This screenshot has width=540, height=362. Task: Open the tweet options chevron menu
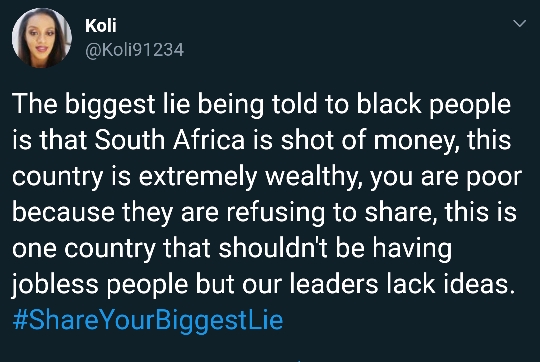click(x=519, y=23)
